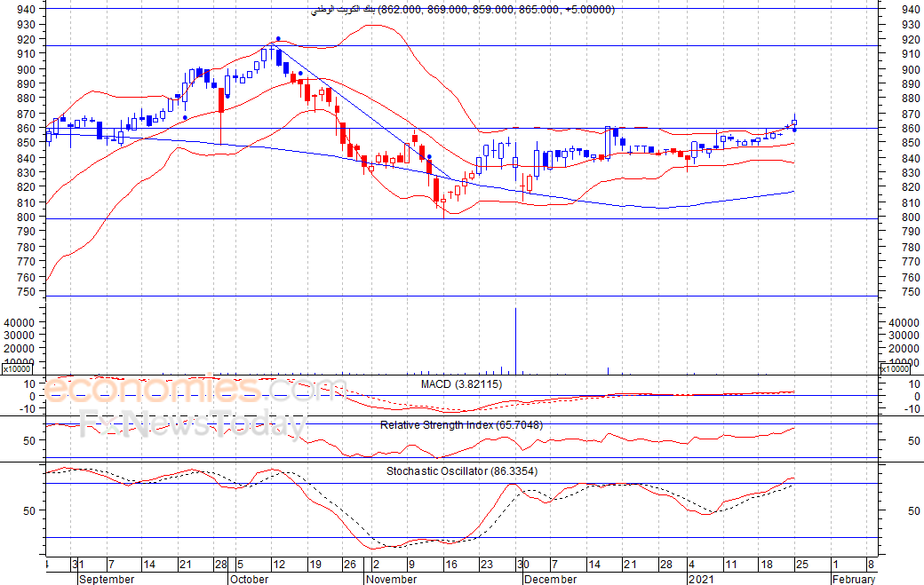Image resolution: width=924 pixels, height=585 pixels.
Task: Click the MACD (3.82115) indicator label
Action: [461, 384]
